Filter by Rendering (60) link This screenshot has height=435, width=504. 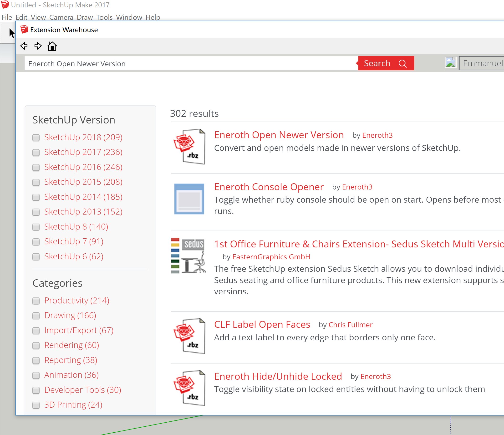[72, 345]
